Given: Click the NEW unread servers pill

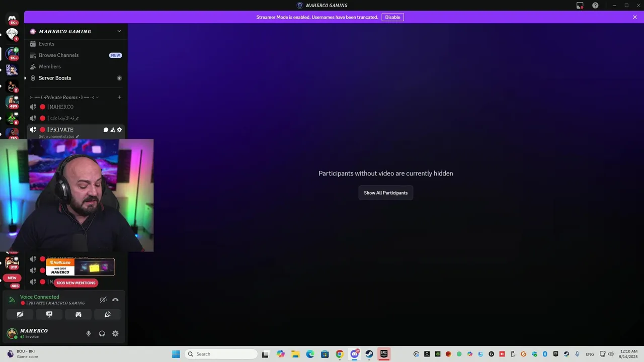Looking at the screenshot, I should (x=12, y=278).
